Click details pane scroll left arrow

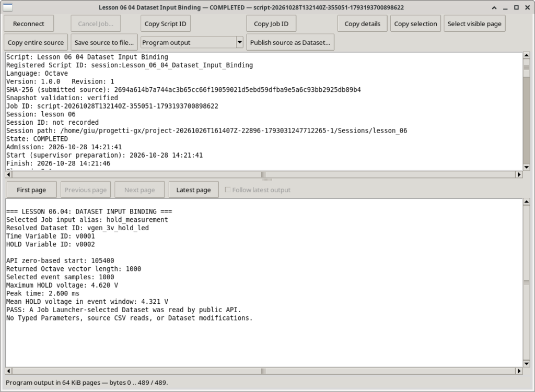pos(8,174)
